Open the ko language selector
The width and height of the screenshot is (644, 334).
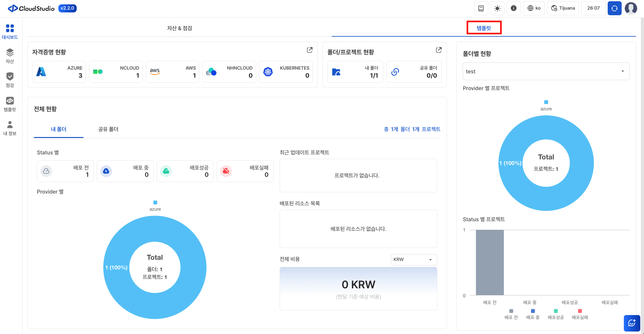pos(534,8)
